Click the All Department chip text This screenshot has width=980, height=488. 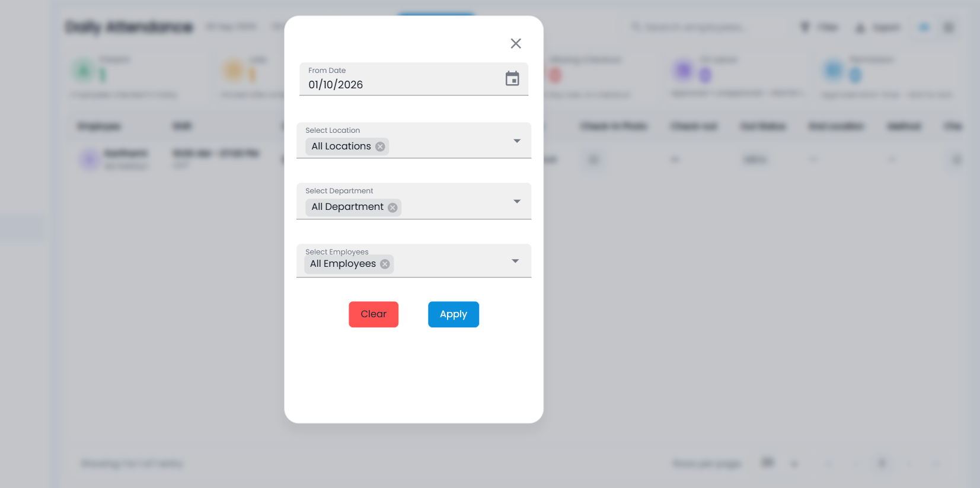347,207
